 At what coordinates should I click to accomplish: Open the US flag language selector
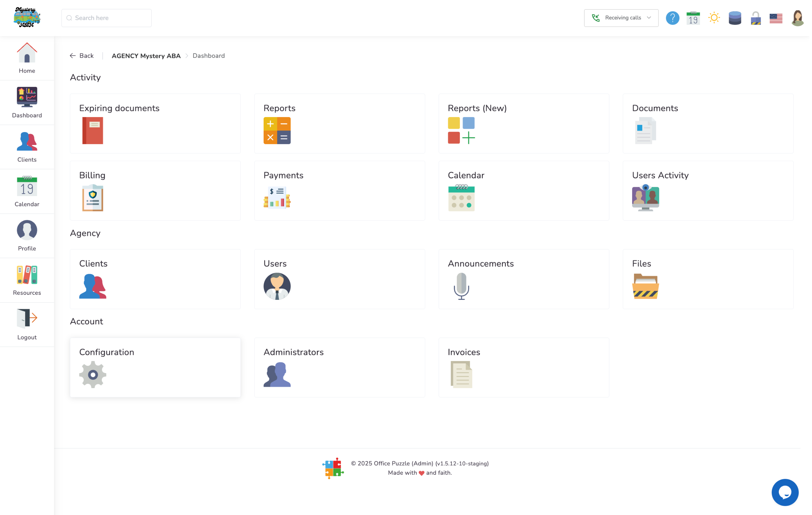[776, 18]
